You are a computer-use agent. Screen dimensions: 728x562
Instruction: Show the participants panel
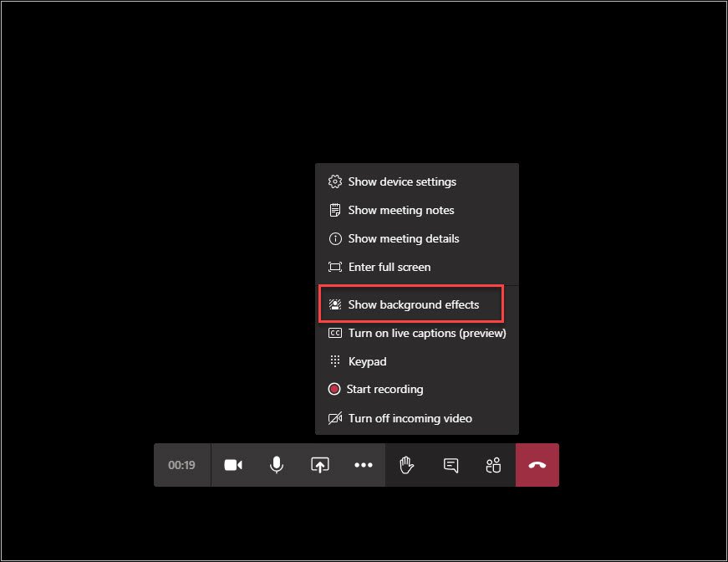click(493, 465)
